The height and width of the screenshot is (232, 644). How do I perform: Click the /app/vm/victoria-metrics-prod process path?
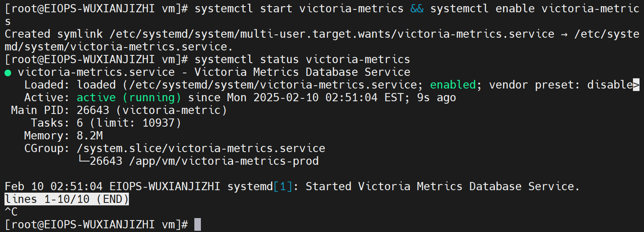[x=224, y=161]
